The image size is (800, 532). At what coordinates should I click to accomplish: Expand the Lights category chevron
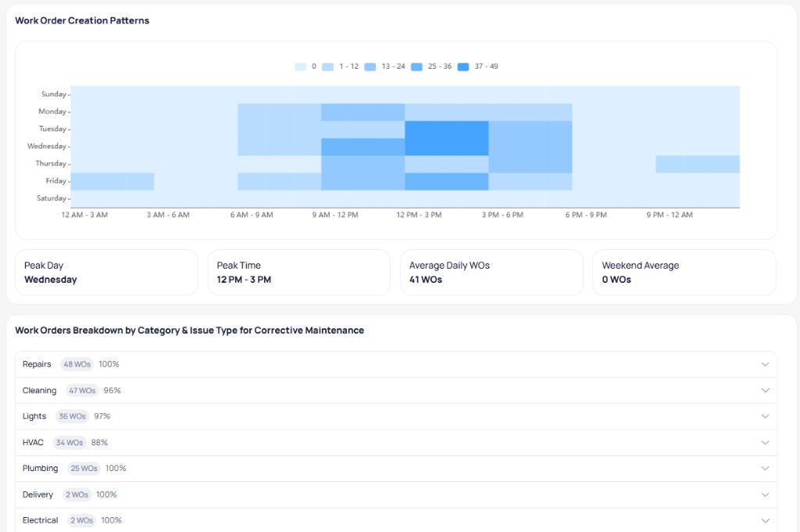click(765, 416)
